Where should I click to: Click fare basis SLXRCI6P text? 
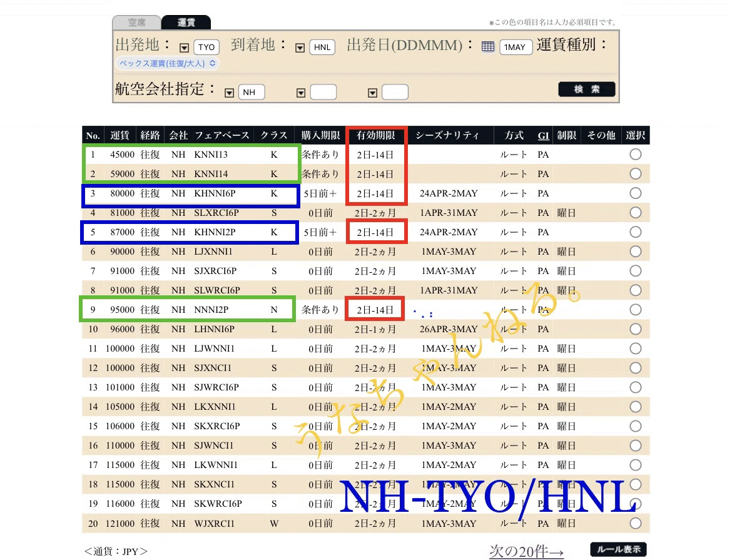coord(216,213)
